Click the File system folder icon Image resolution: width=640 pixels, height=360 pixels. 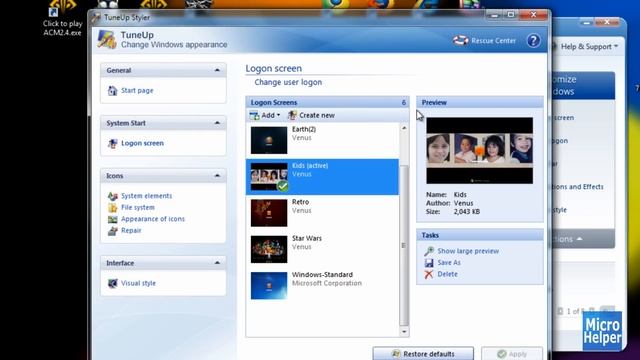(x=113, y=208)
